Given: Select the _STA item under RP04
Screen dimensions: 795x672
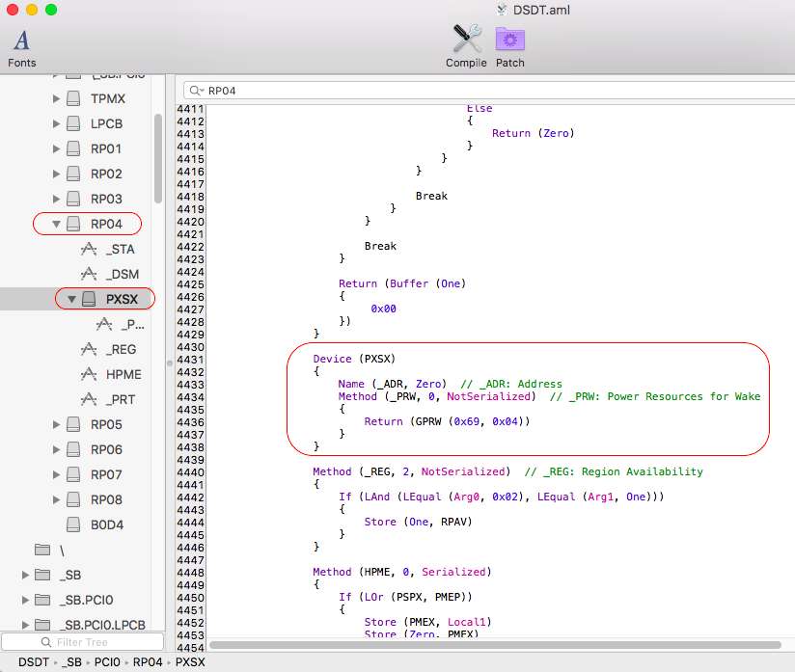Looking at the screenshot, I should (121, 250).
